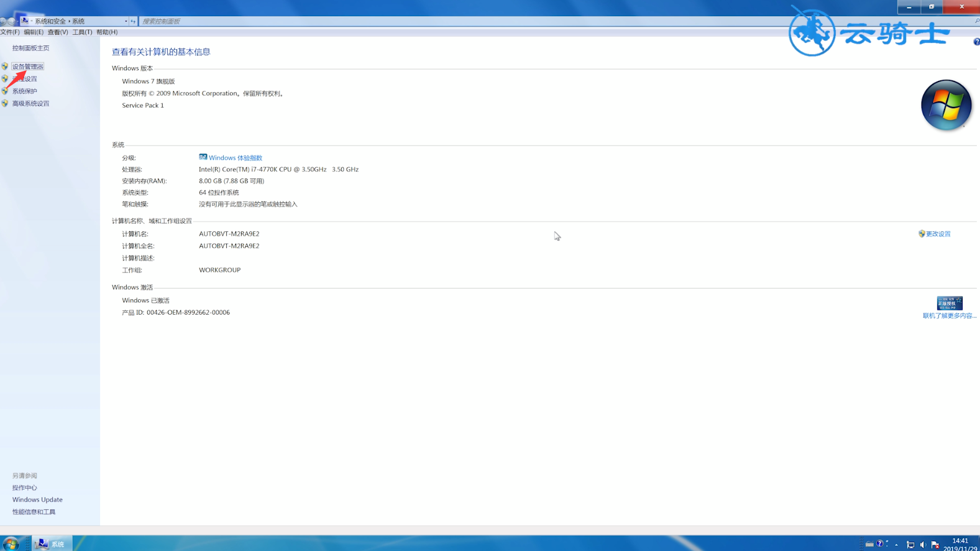
Task: Click the tray help question-mark icon
Action: click(x=879, y=544)
